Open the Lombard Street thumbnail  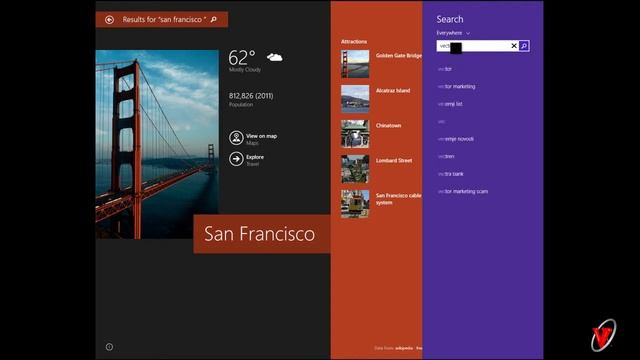(x=355, y=169)
